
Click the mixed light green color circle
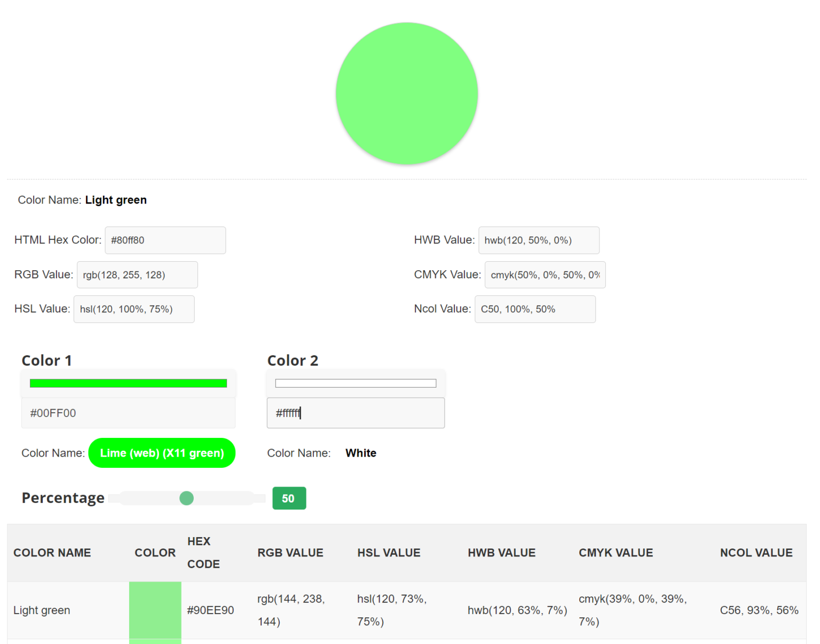coord(406,93)
